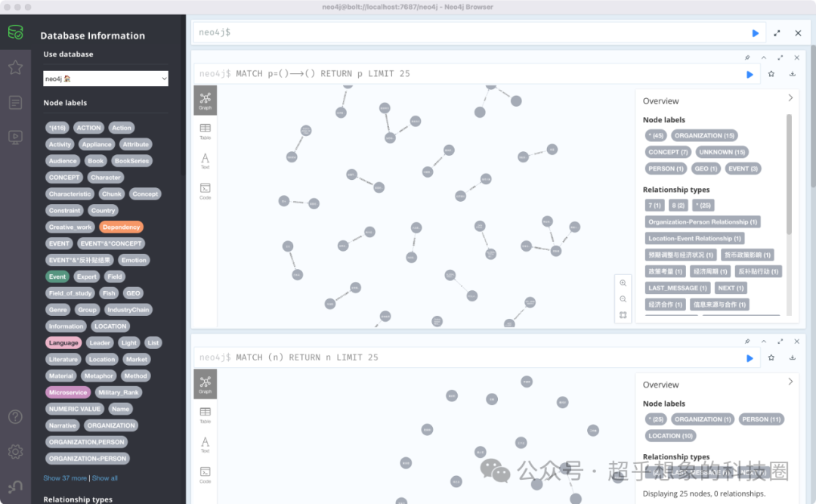
Task: Open the Project Files document sidebar icon
Action: [x=15, y=103]
